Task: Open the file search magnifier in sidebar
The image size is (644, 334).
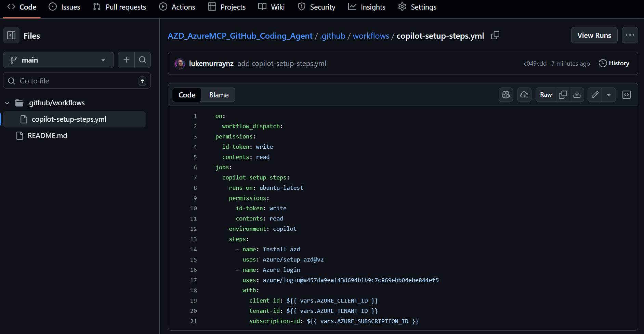Action: tap(143, 60)
